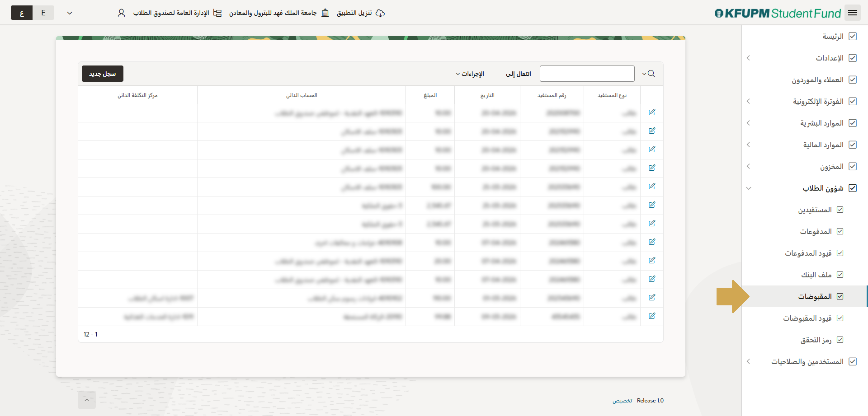The width and height of the screenshot is (868, 416).
Task: Sort by the المبلغ column header
Action: click(x=430, y=95)
